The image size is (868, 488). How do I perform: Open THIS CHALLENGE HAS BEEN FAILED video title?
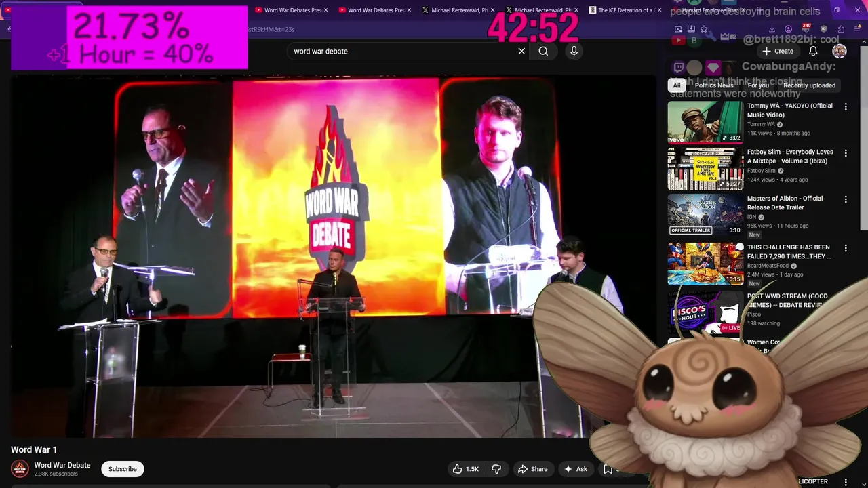tap(789, 251)
